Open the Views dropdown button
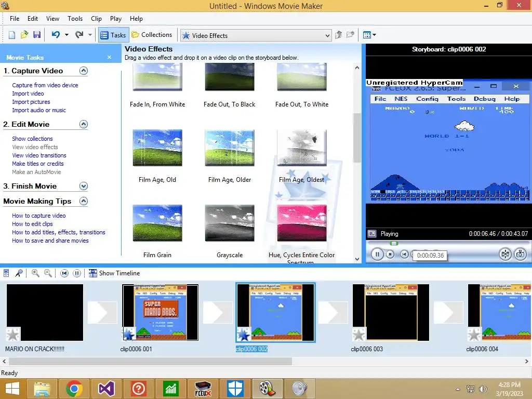Image resolution: width=532 pixels, height=399 pixels. click(369, 35)
